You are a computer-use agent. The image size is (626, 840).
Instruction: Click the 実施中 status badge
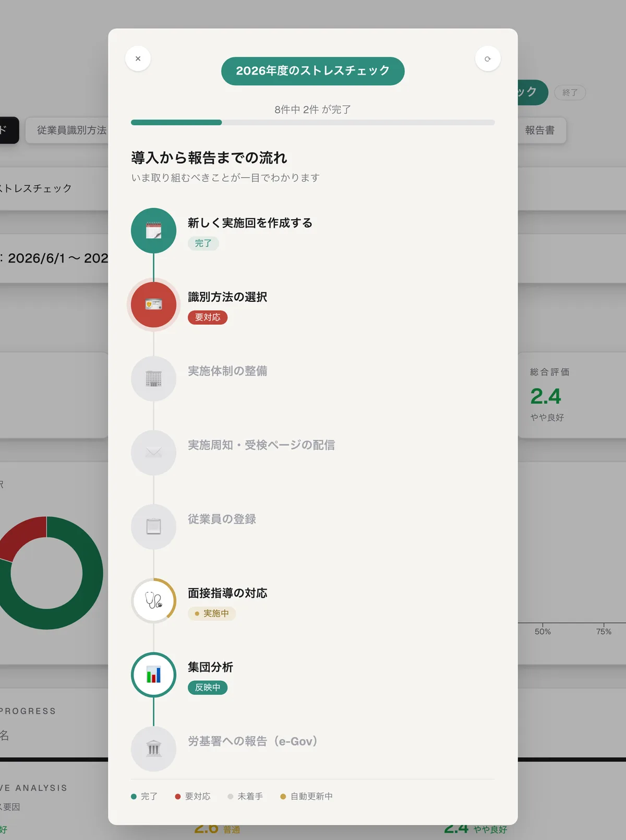[x=212, y=613]
